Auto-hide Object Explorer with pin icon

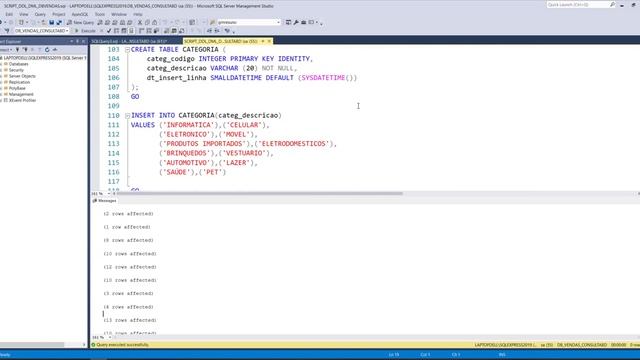click(78, 42)
